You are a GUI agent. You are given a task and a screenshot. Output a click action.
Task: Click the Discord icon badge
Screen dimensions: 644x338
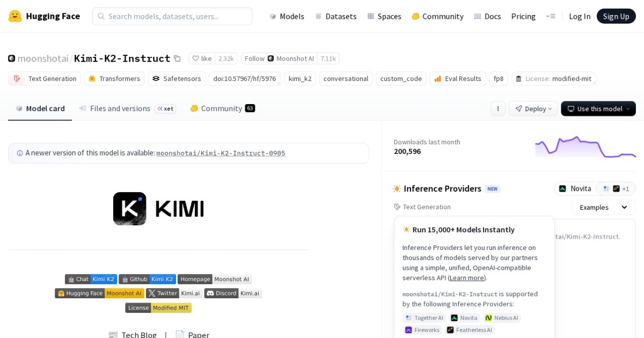click(x=211, y=293)
